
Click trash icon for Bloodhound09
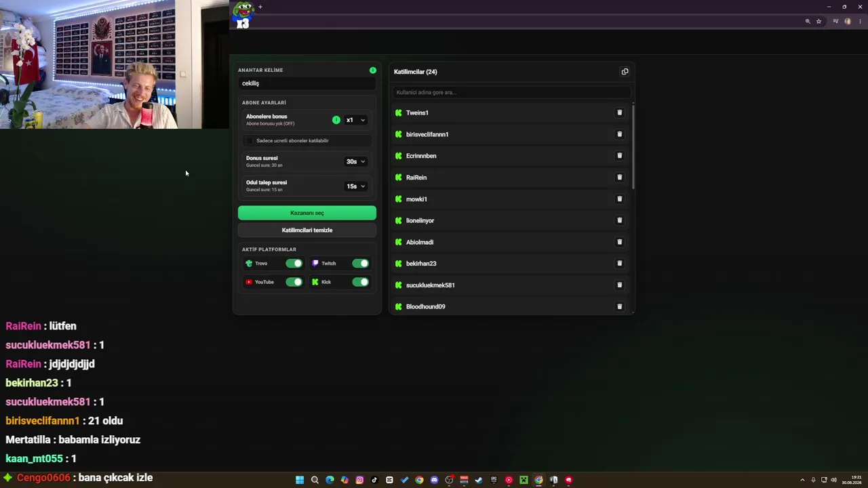pos(619,306)
